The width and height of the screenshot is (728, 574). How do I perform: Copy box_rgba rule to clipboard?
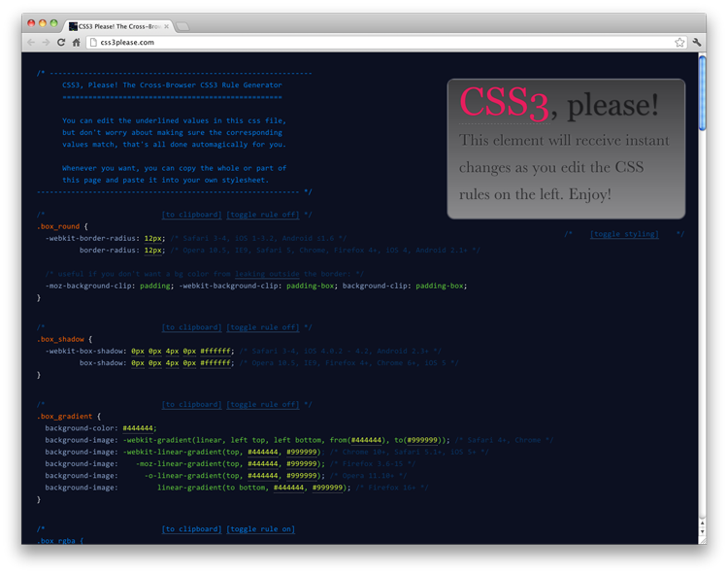(192, 529)
